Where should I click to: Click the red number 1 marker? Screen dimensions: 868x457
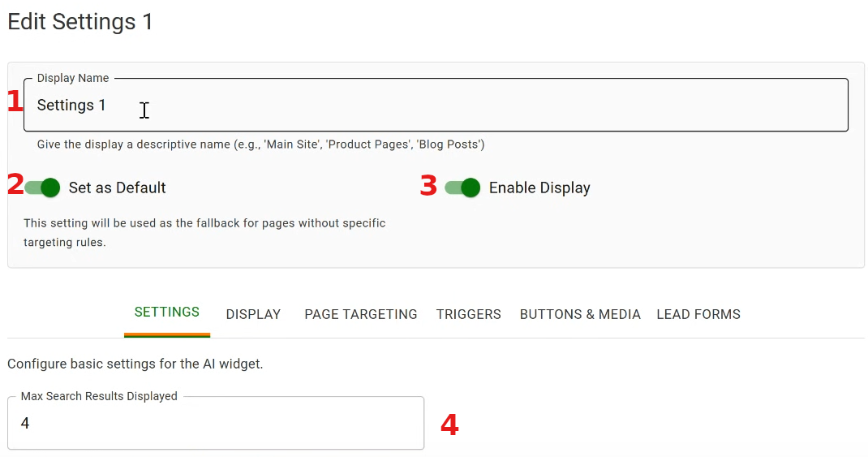pos(15,101)
